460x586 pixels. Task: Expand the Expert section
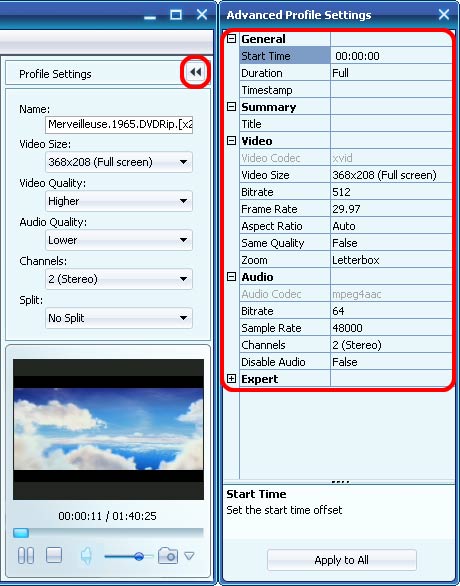[231, 379]
